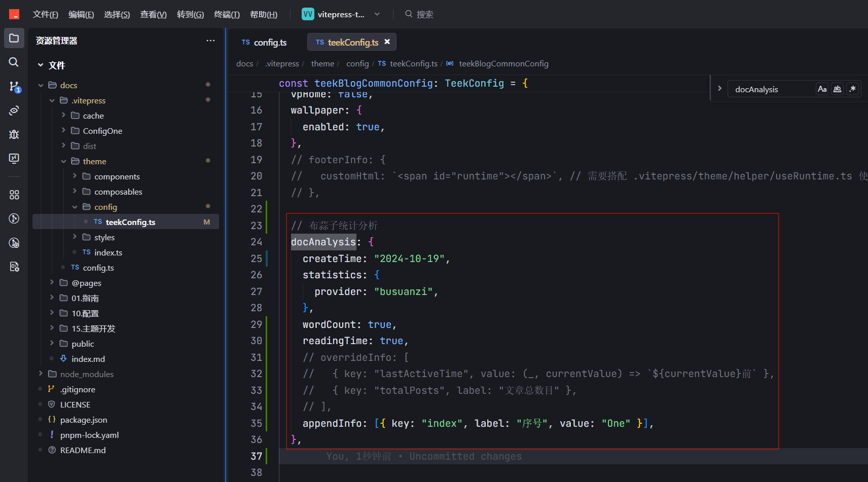The height and width of the screenshot is (482, 868).
Task: Click the pnpm-lock.yaml exclamation icon
Action: pos(51,435)
